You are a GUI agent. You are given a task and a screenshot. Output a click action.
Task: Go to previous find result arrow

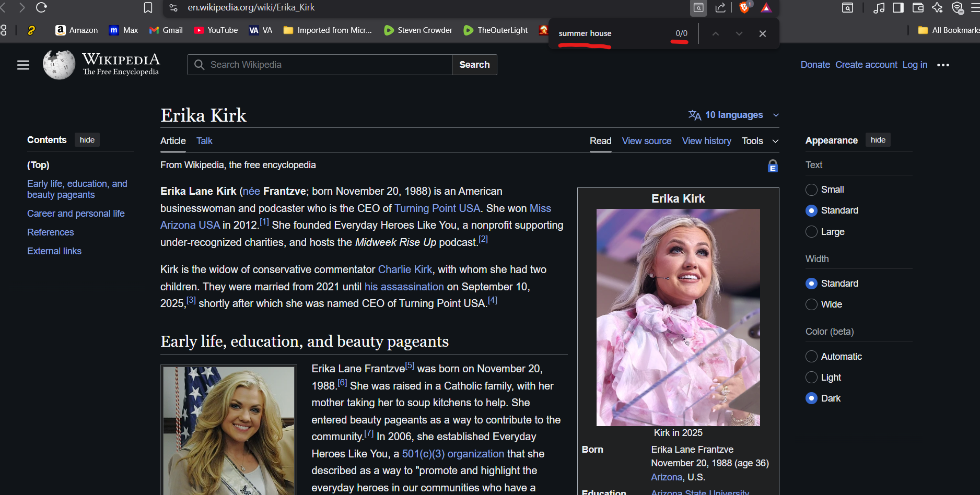click(x=716, y=33)
